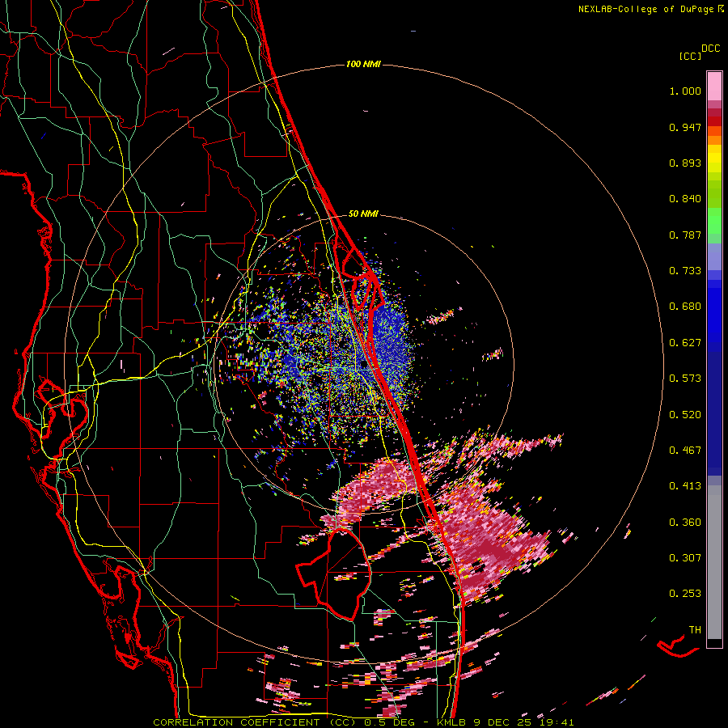Click the 0.733 legend value
The image size is (728, 728).
(685, 271)
